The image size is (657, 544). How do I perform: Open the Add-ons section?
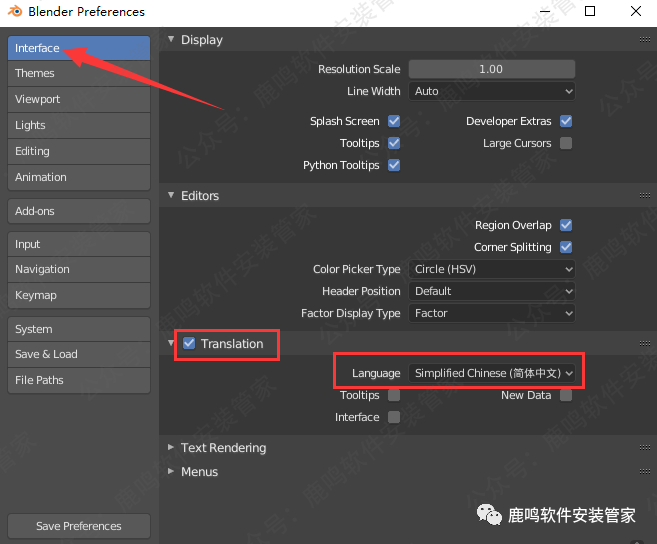click(x=78, y=211)
